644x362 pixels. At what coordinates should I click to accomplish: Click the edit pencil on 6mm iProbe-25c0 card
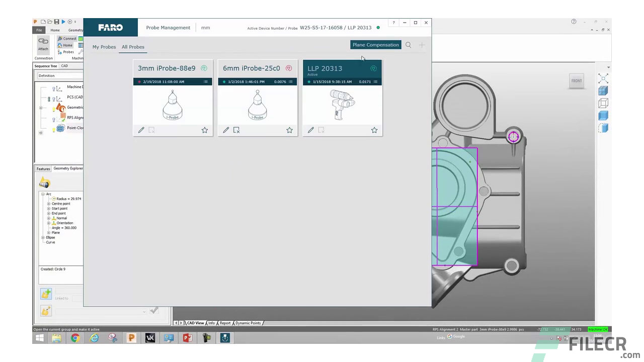(226, 130)
